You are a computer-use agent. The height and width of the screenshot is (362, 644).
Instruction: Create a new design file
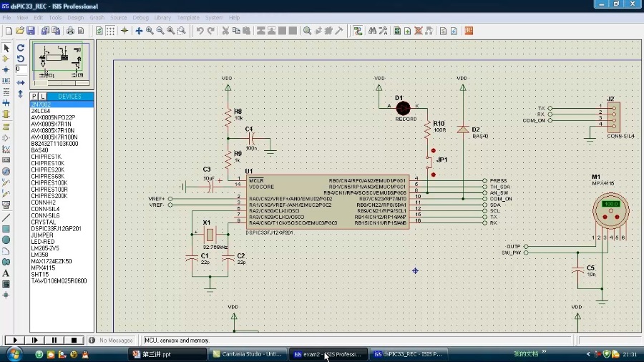click(9, 31)
